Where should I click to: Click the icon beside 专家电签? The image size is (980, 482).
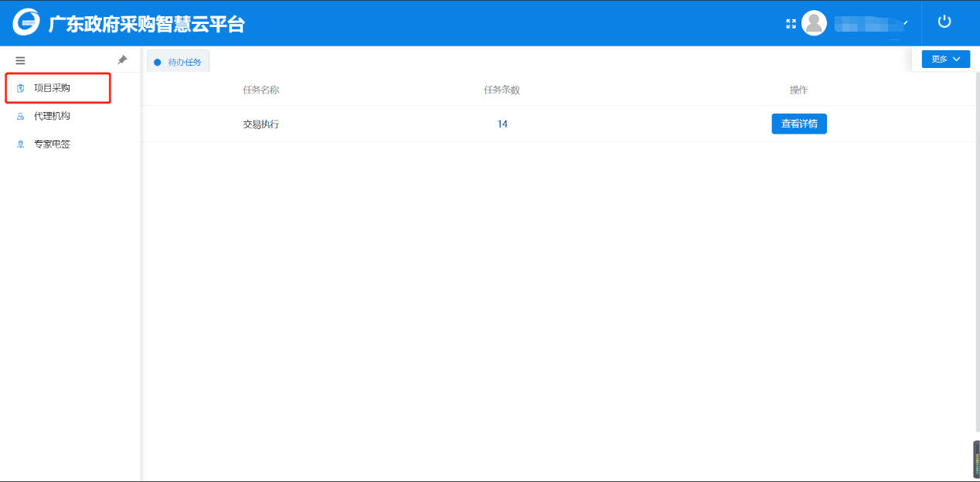click(21, 144)
